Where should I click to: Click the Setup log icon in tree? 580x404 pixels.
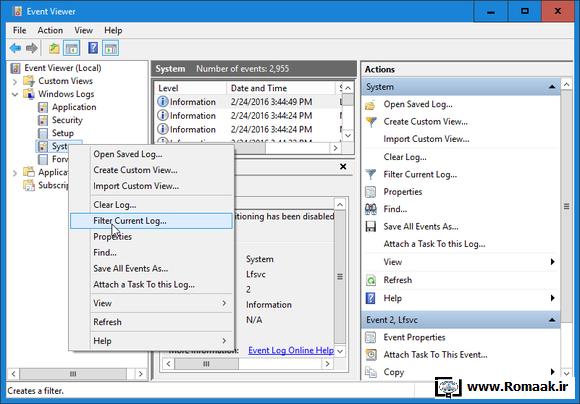pos(43,133)
